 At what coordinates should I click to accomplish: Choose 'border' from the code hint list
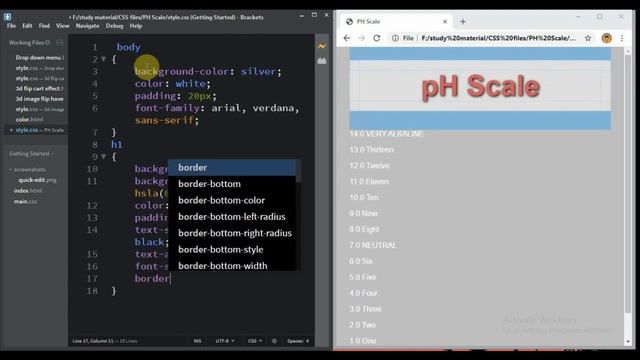(232, 168)
